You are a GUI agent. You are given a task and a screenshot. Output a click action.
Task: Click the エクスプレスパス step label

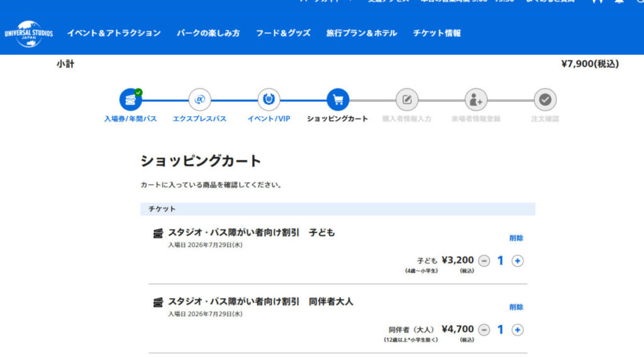tap(199, 119)
